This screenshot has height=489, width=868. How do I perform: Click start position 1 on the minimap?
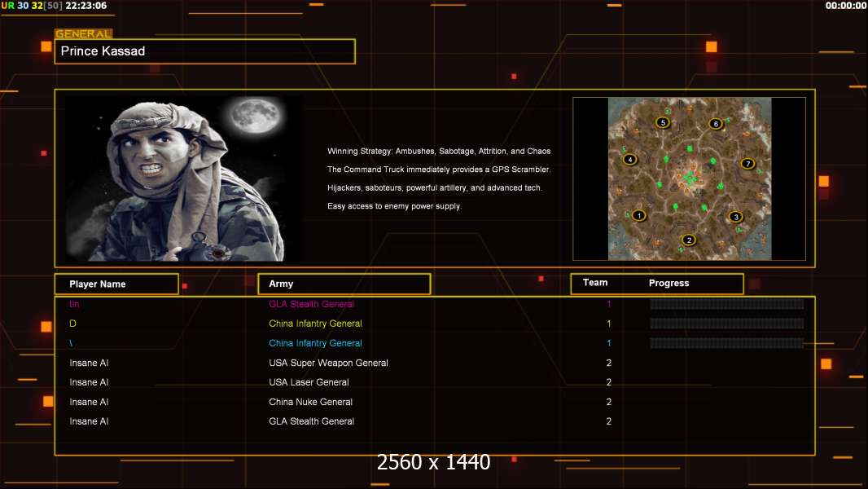click(x=639, y=215)
